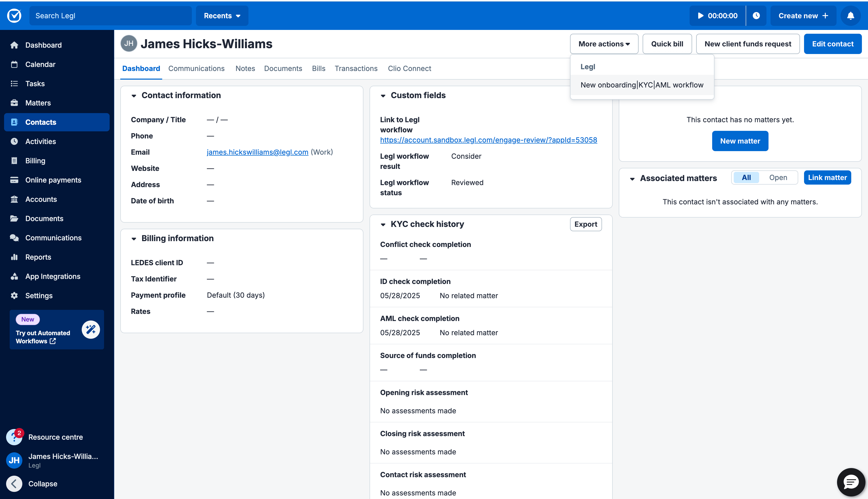
Task: Open Resource centre help icon
Action: tap(14, 437)
